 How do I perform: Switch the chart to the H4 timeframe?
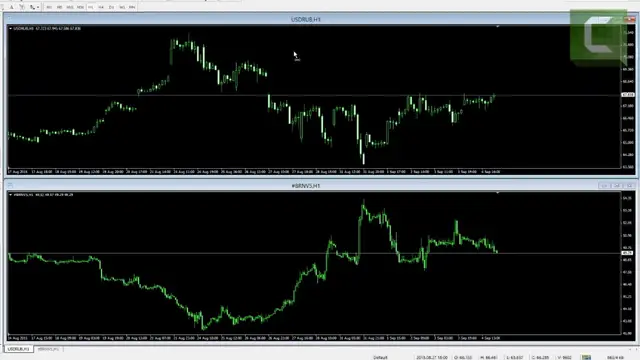(101, 7)
